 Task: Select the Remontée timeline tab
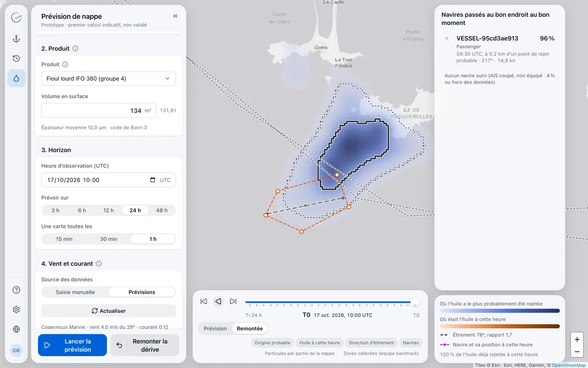pos(250,328)
